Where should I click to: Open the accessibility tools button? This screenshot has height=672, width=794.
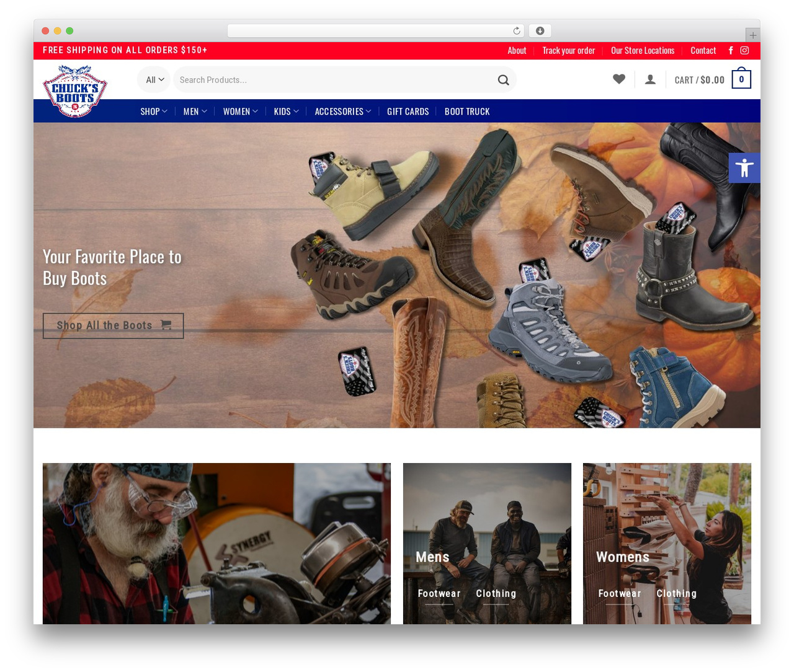coord(744,167)
